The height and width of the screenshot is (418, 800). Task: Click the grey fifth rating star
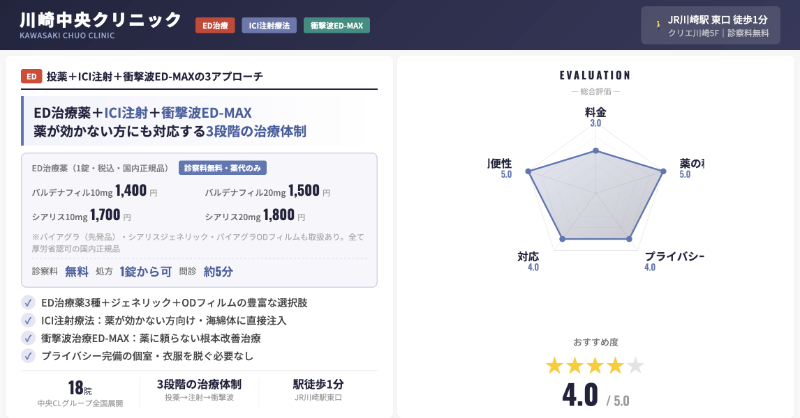point(635,365)
